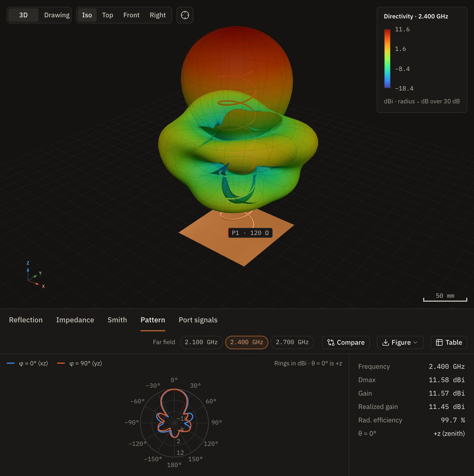Click the Dmax value 11.58 dBi

pos(447,380)
